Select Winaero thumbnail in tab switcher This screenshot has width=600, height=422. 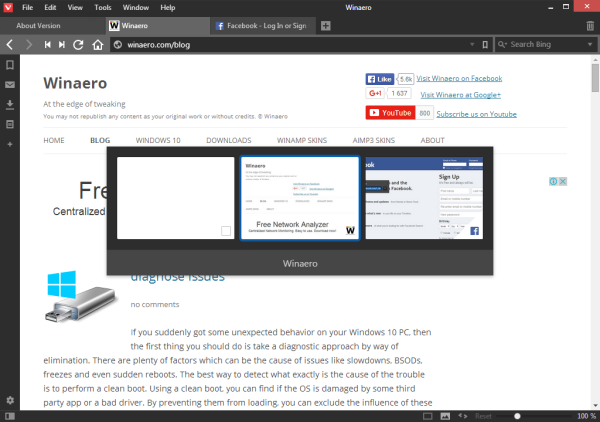point(300,198)
